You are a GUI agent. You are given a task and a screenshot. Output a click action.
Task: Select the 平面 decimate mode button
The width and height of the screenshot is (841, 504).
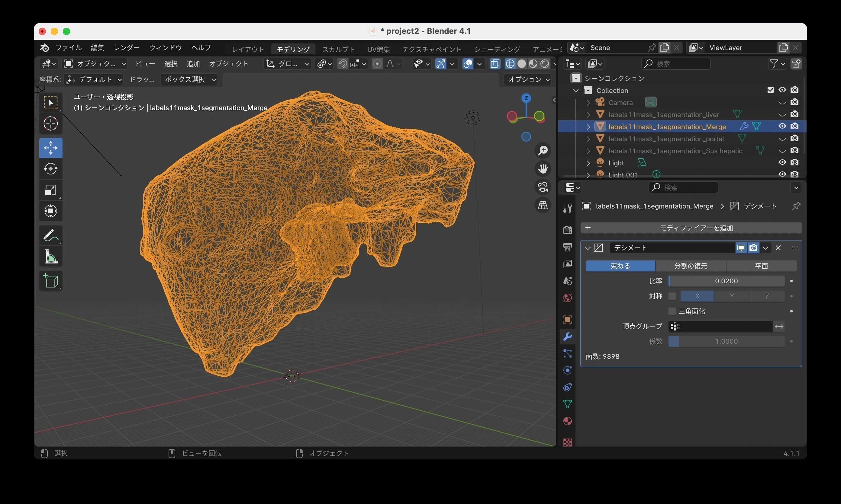(x=761, y=266)
